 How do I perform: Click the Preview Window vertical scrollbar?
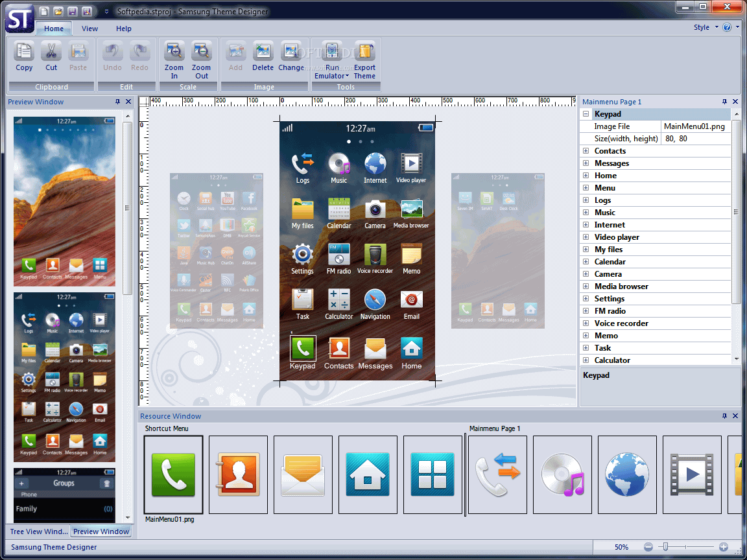coord(127,208)
